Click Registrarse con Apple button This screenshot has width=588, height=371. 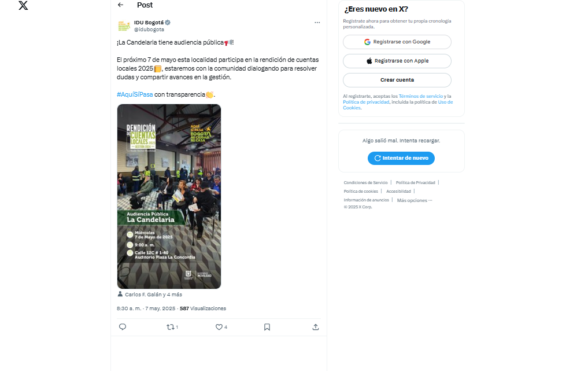[x=397, y=61]
